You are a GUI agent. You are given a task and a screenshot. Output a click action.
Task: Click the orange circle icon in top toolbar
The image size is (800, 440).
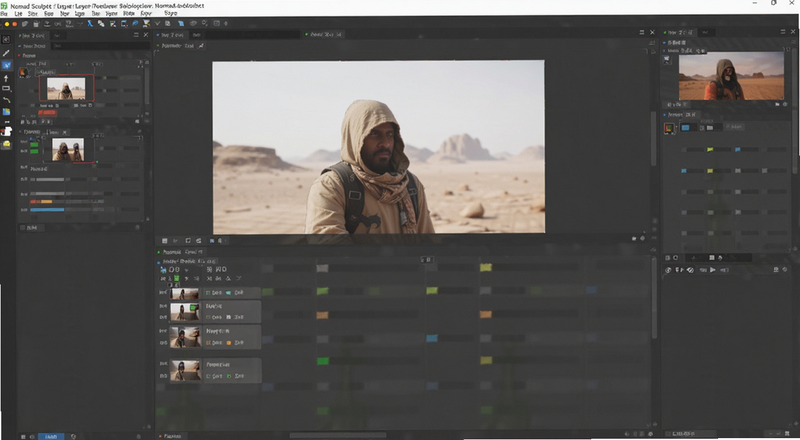(x=14, y=24)
